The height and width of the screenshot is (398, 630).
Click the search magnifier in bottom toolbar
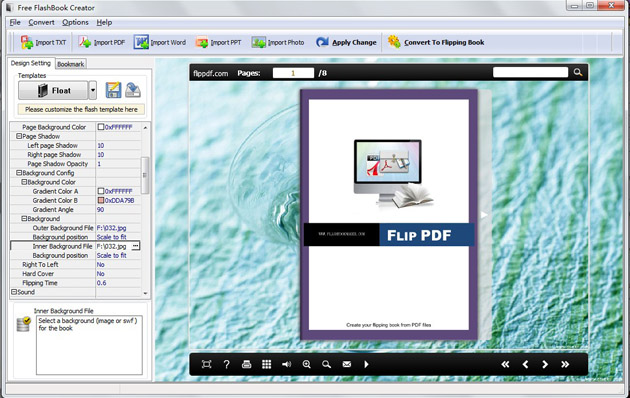click(327, 364)
